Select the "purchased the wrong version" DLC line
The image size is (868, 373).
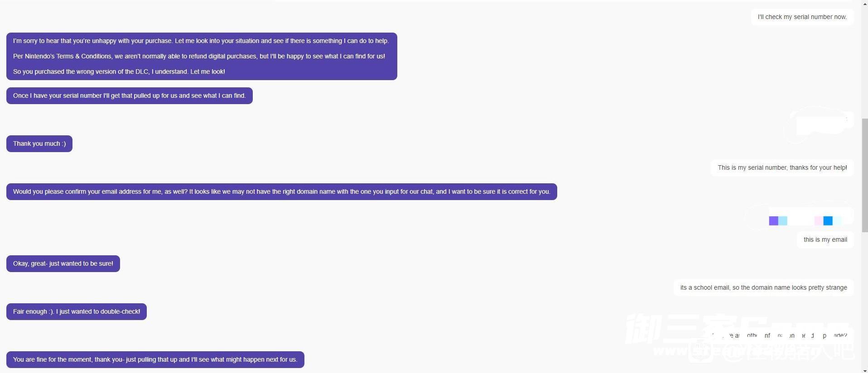[119, 72]
